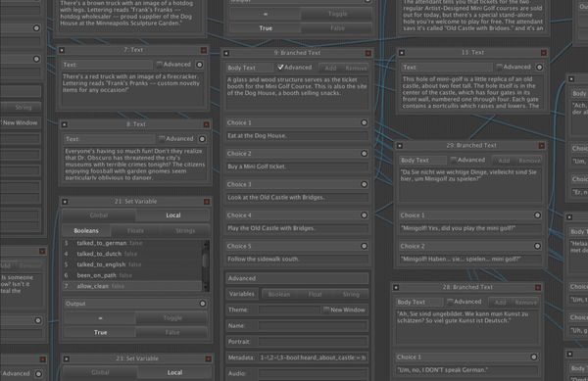
Task: Enable Advanced checkbox in node 8 Text
Action: 162,139
